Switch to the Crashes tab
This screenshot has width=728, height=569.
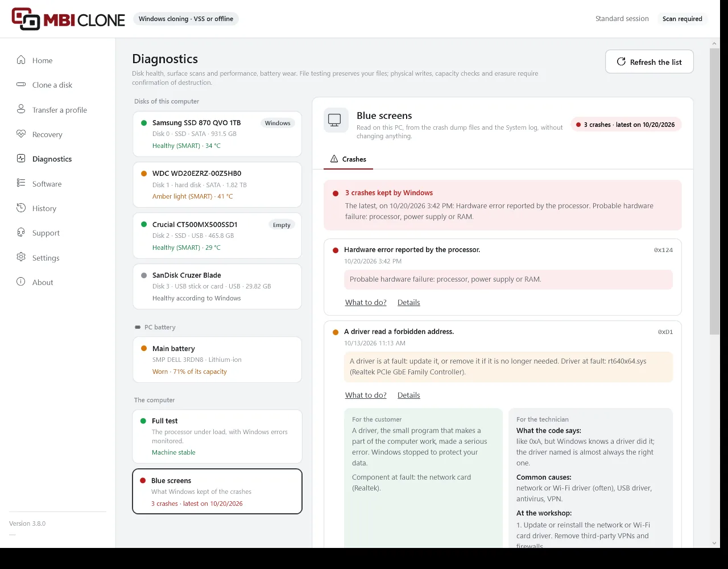coord(348,159)
